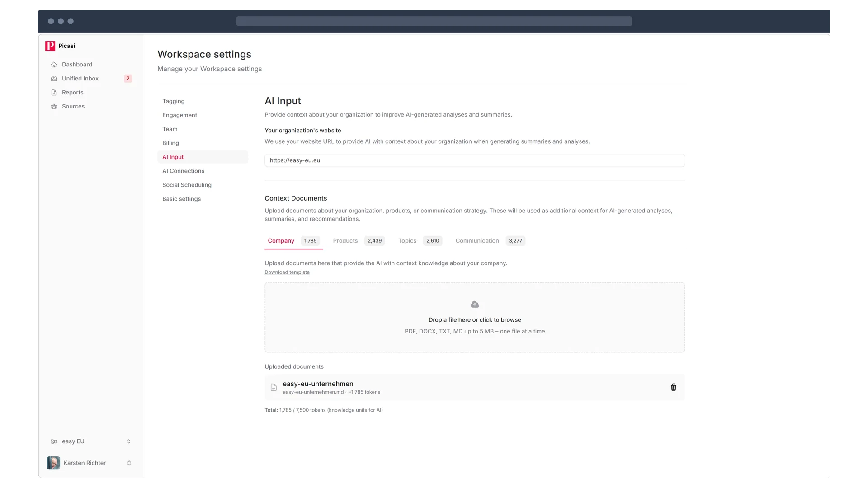Click the Dashboard home icon
The image size is (868, 488).
54,65
